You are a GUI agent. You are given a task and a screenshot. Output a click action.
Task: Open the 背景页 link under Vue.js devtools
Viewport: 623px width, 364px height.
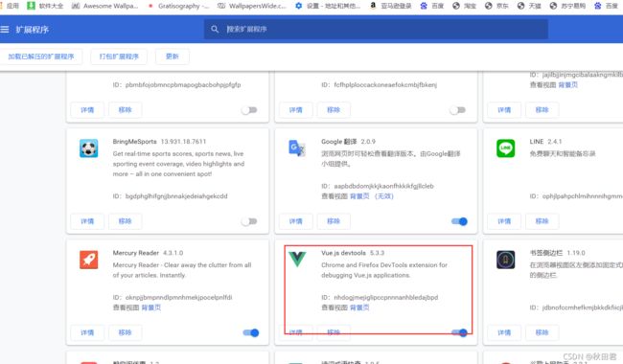[359, 307]
